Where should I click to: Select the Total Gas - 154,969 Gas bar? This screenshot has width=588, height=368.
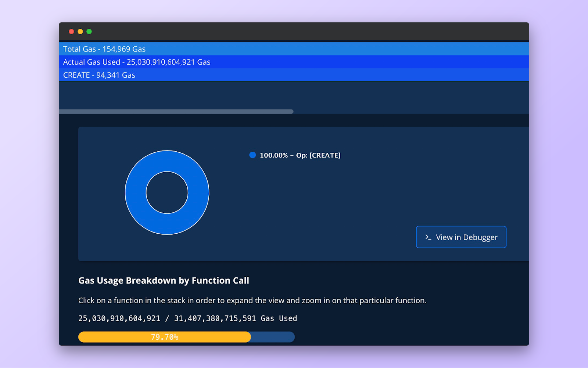[x=294, y=49]
